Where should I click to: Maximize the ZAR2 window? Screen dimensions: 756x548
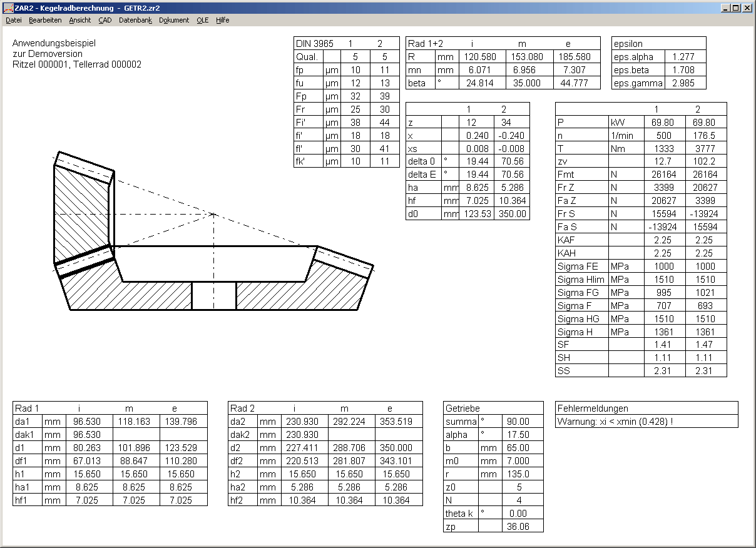point(735,8)
